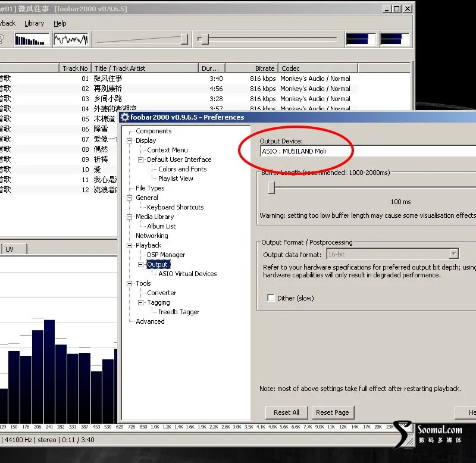Collapse the Media Library node
This screenshot has width=476, height=463.
click(x=130, y=217)
